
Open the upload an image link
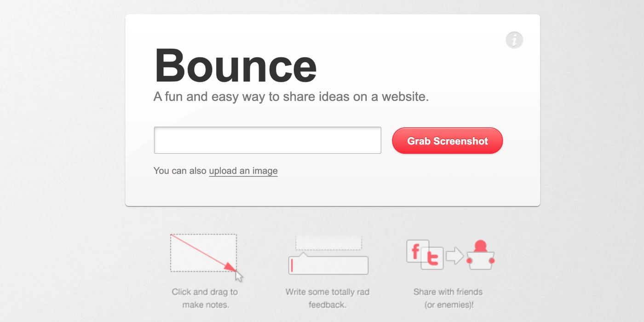[243, 171]
